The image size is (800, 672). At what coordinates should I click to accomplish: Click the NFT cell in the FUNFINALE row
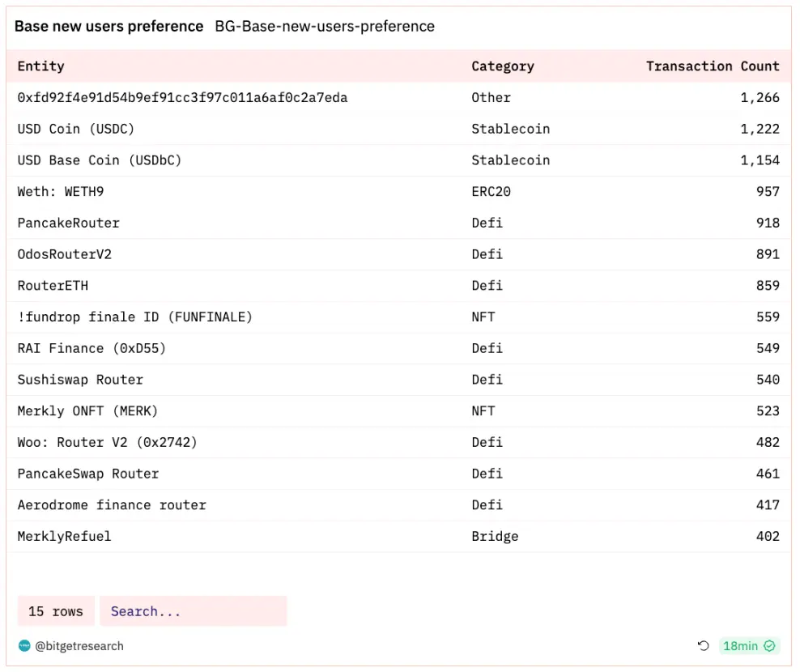point(483,317)
